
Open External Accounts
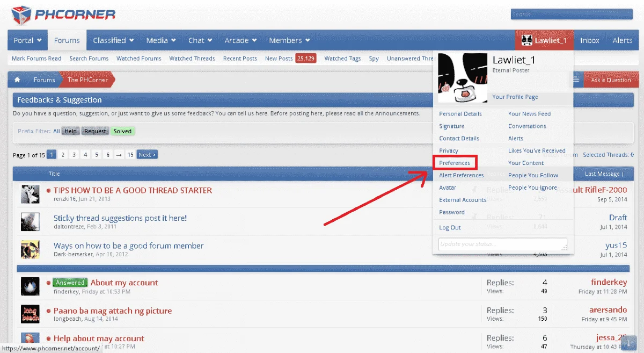tap(463, 200)
